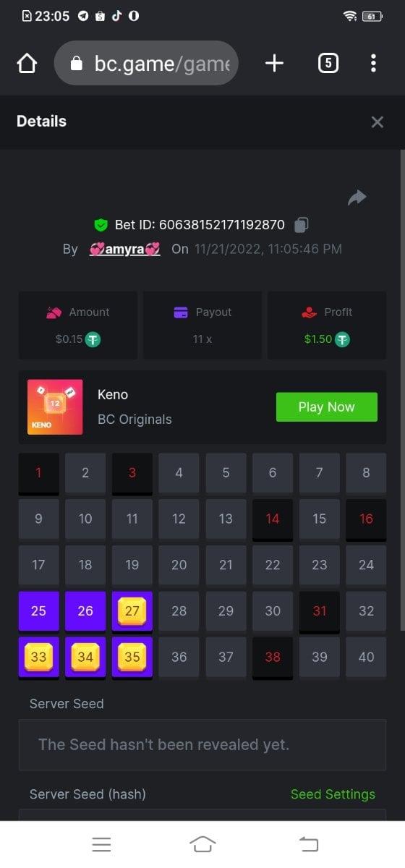The image size is (405, 868).
Task: Open the Keno game thumbnail
Action: 55,407
